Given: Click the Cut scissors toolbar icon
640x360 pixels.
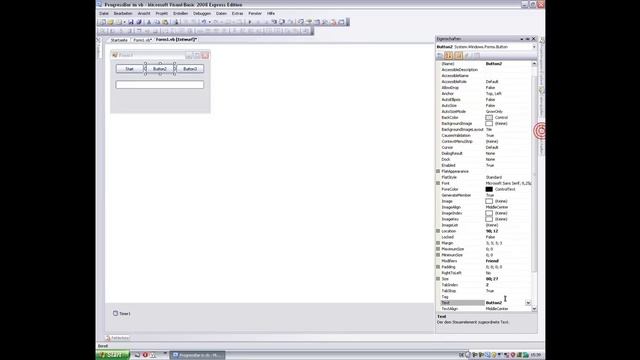Looking at the screenshot, I should (x=149, y=22).
